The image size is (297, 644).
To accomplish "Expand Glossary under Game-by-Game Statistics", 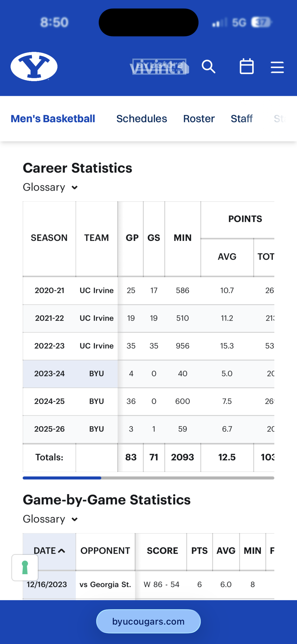I will point(44,519).
